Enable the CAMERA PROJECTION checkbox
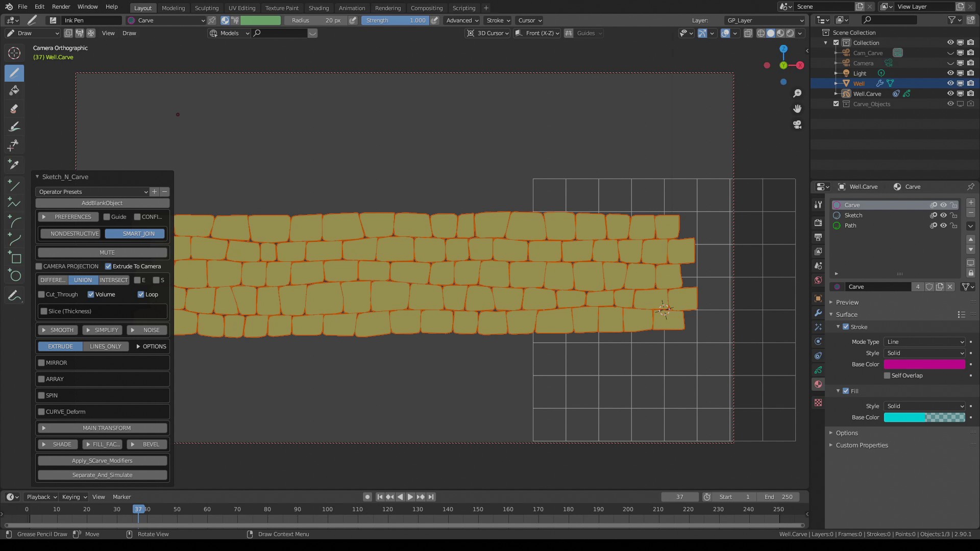This screenshot has width=980, height=551. (x=39, y=266)
